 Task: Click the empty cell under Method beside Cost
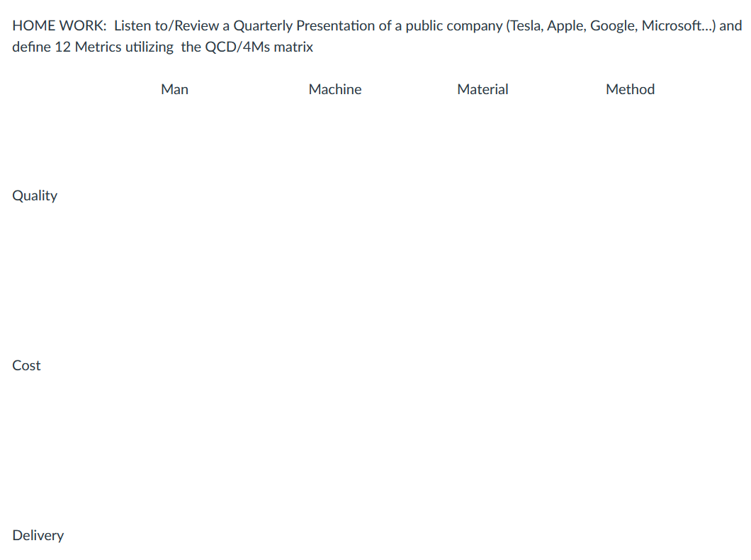pyautogui.click(x=630, y=365)
